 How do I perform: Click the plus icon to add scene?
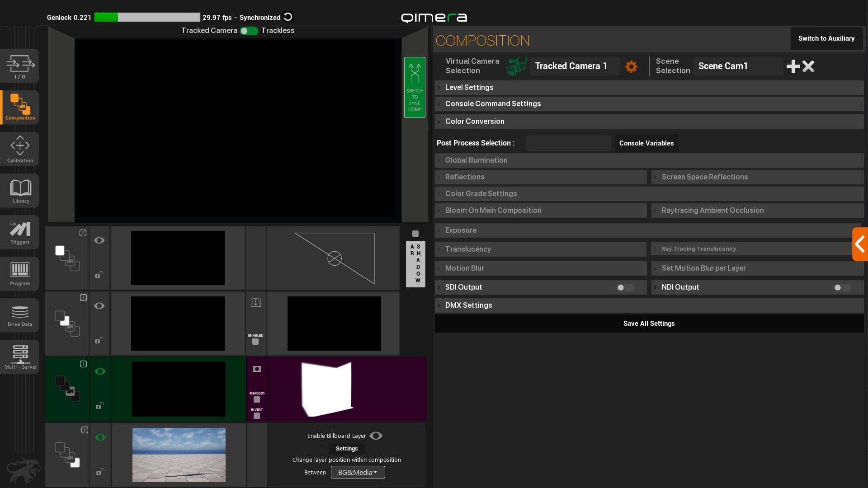tap(793, 66)
